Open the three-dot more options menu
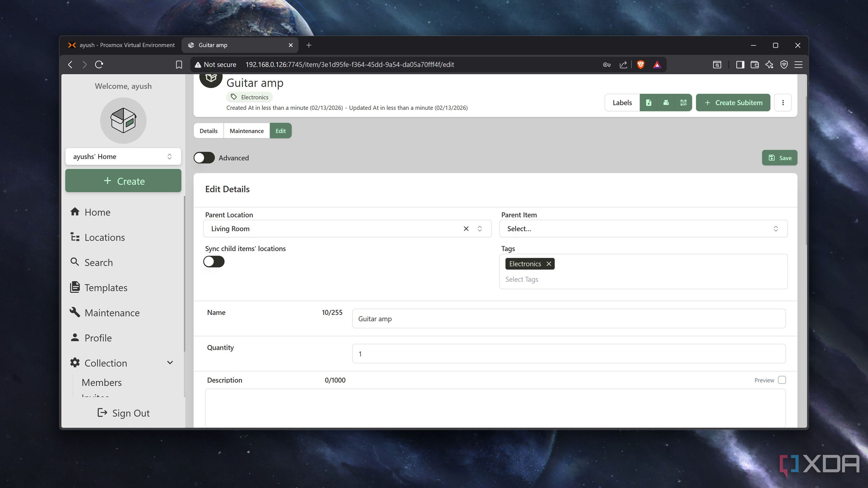Screen dimensions: 868x488 [783, 102]
